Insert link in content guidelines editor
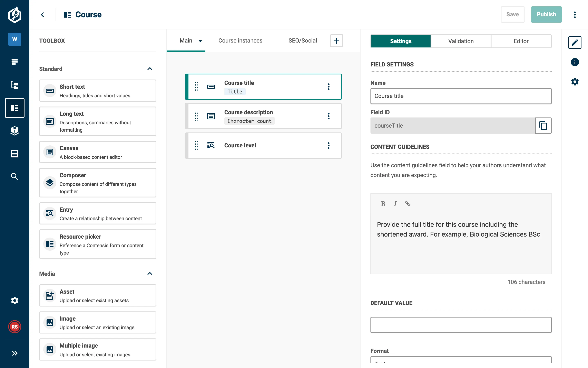This screenshot has height=368, width=588. [x=408, y=204]
